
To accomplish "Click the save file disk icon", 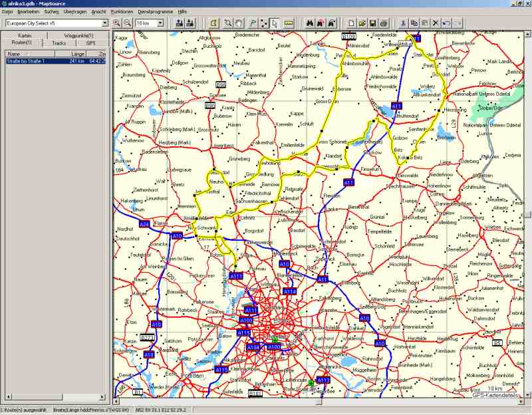I will point(373,23).
